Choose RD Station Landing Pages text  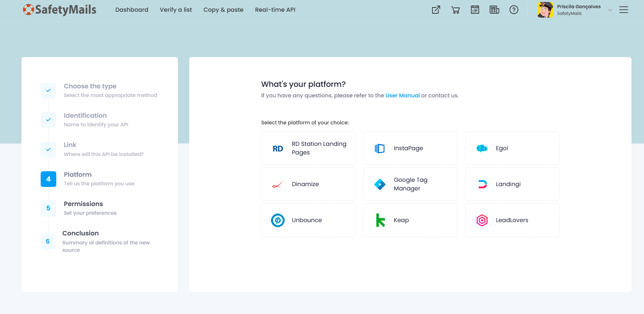[x=319, y=148]
